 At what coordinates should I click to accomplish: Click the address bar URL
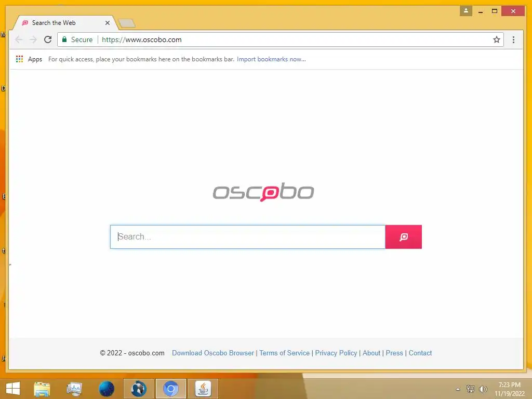141,39
